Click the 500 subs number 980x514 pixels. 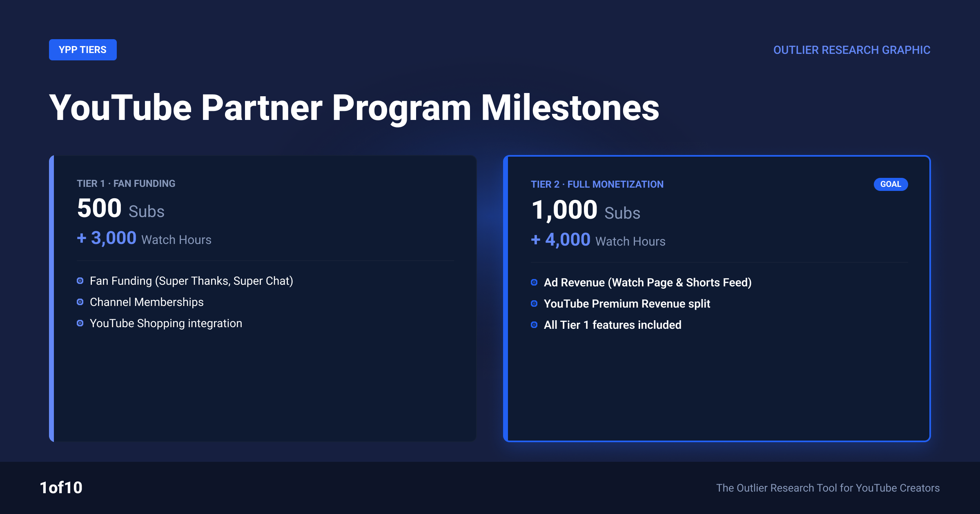[99, 208]
